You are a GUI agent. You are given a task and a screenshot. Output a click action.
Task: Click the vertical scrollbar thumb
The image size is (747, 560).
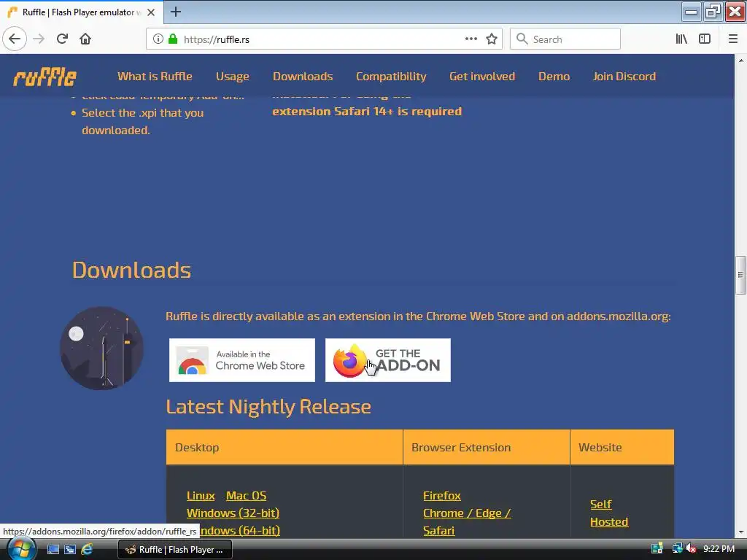pos(740,275)
